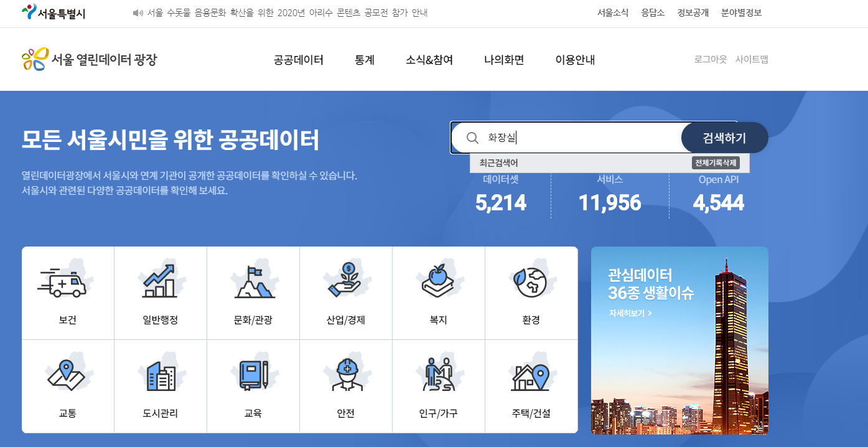Click the 교육 category label

(x=253, y=413)
